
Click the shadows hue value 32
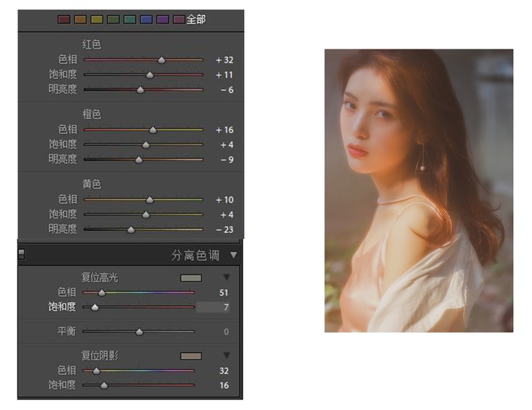click(x=224, y=371)
